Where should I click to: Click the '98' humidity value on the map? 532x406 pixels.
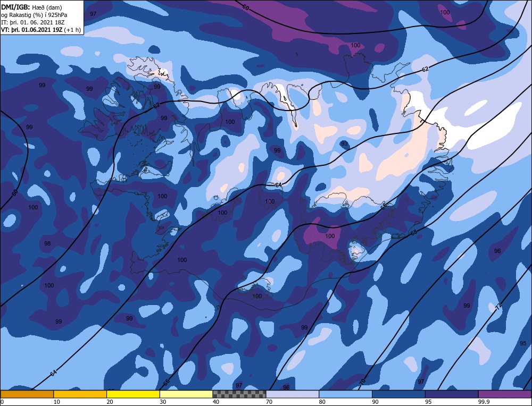tap(47, 243)
